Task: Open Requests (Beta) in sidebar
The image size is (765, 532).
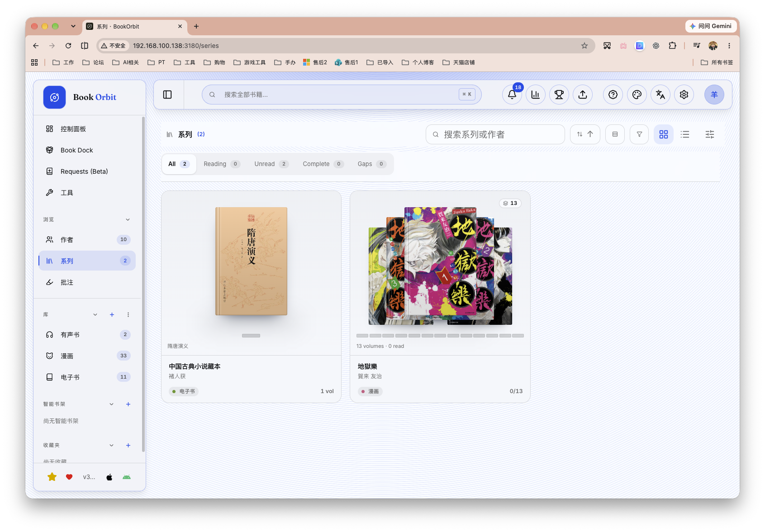Action: pyautogui.click(x=87, y=171)
